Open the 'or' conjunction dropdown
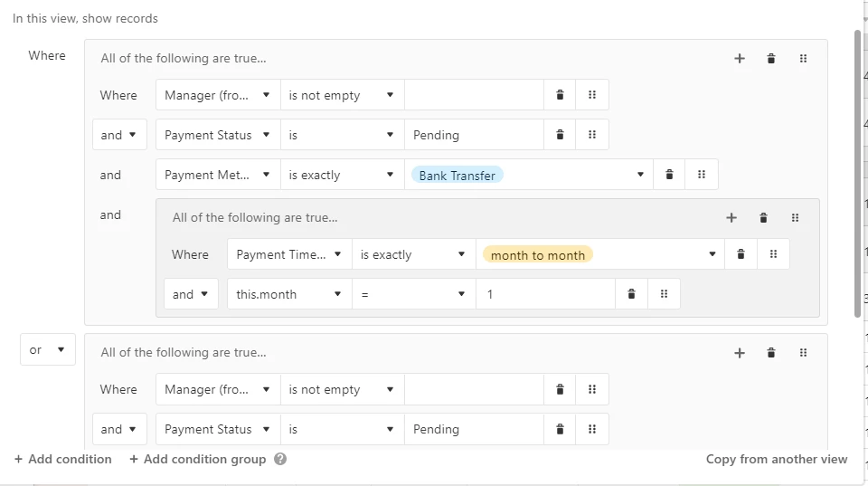 click(48, 349)
